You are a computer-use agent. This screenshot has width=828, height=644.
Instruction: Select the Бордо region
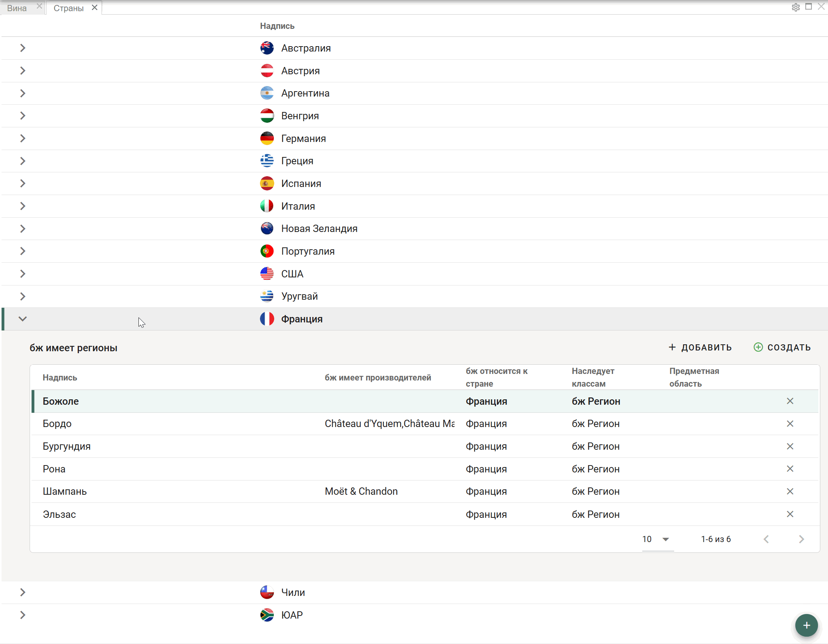pyautogui.click(x=57, y=424)
